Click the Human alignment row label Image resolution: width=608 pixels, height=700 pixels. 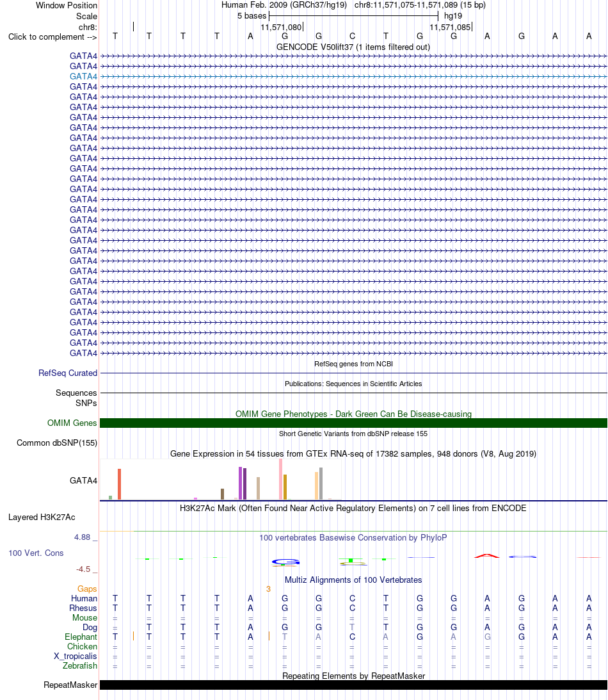pyautogui.click(x=84, y=599)
